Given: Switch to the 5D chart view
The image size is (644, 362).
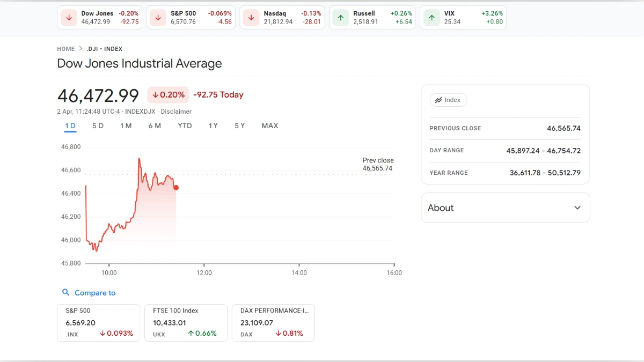Looking at the screenshot, I should click(98, 125).
